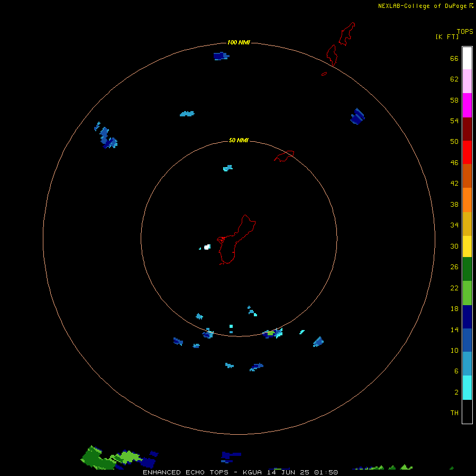
Task: Click the legend value 50
Action: point(454,142)
